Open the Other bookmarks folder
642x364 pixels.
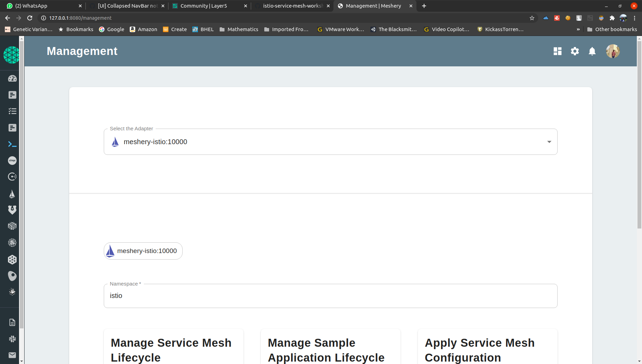(612, 29)
